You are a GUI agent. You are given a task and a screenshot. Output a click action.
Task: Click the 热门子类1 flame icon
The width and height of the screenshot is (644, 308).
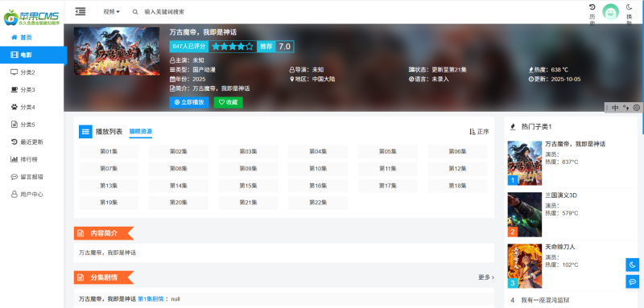[x=513, y=127]
